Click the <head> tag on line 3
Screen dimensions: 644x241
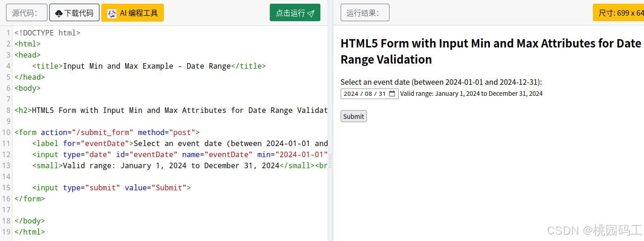coord(28,55)
